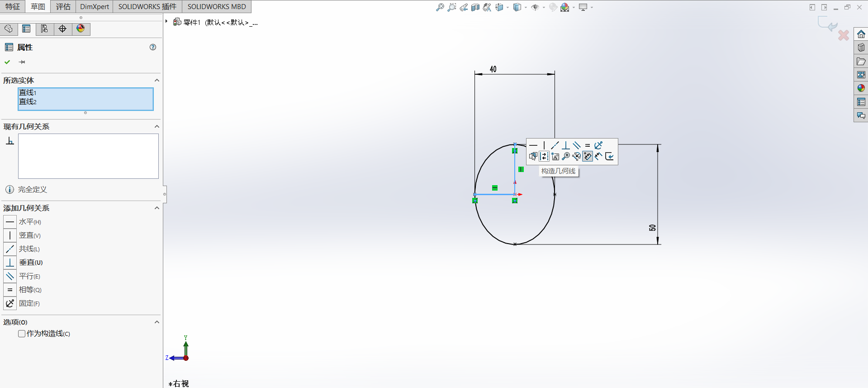Expand 零件1 flyout tree arrow
Image resolution: width=868 pixels, height=388 pixels.
tap(166, 21)
